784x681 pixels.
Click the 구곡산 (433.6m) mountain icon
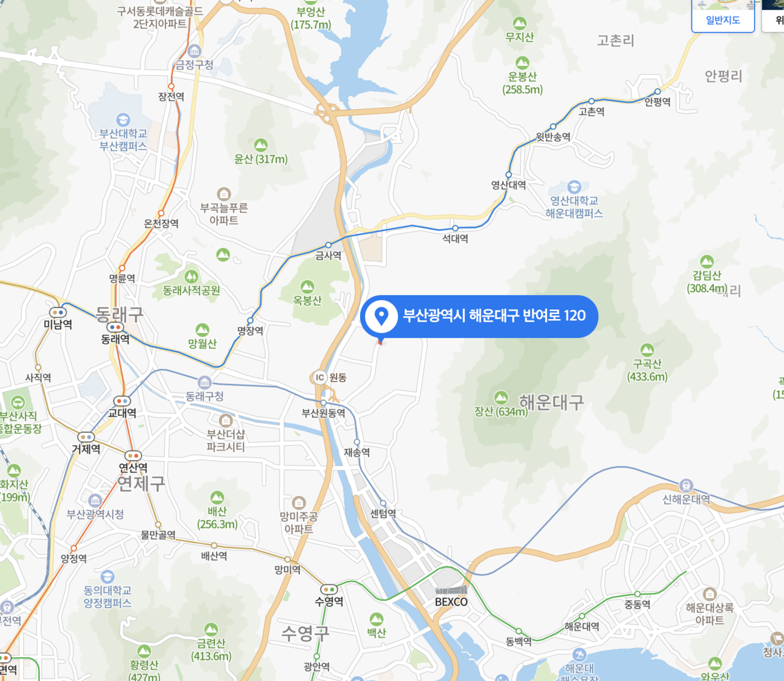(x=647, y=350)
